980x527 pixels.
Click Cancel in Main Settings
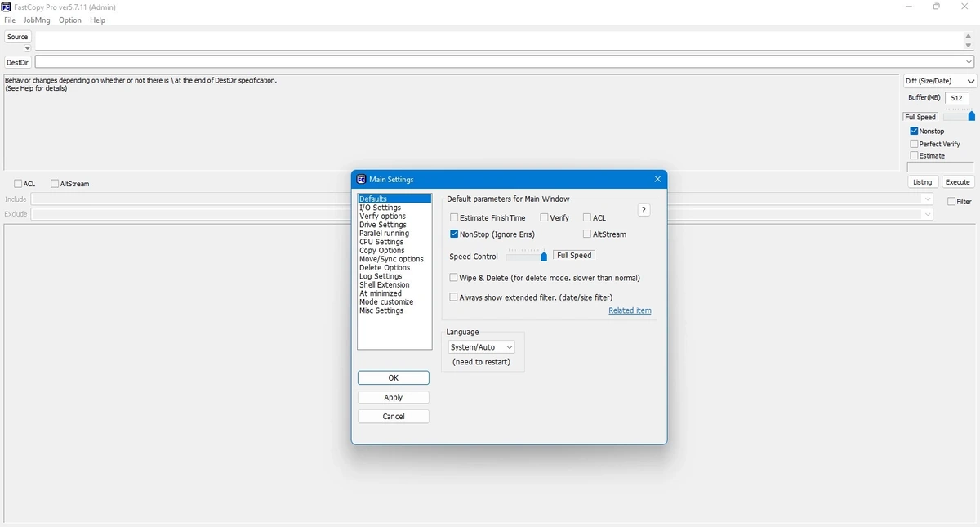[394, 417]
